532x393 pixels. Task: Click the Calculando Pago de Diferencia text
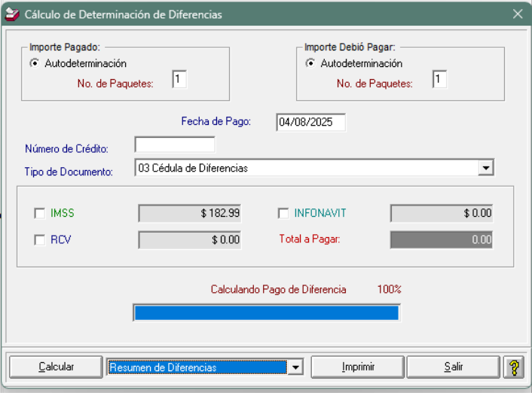click(279, 289)
